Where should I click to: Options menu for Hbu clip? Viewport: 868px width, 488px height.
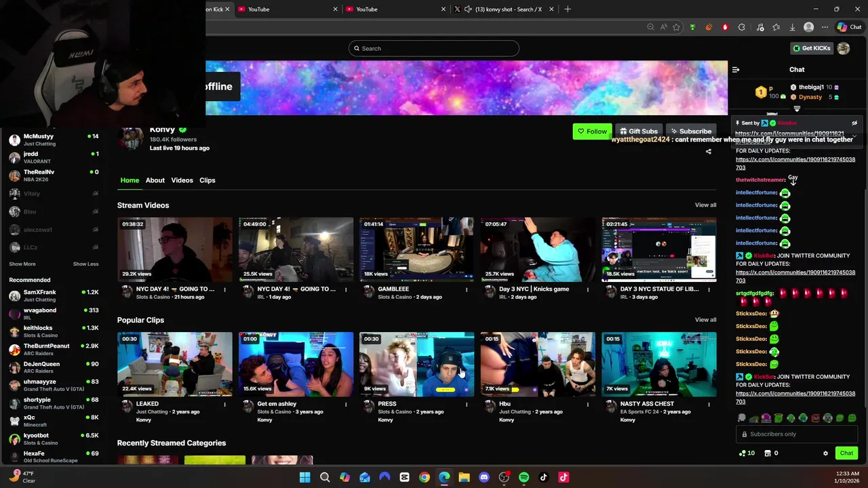pos(588,404)
